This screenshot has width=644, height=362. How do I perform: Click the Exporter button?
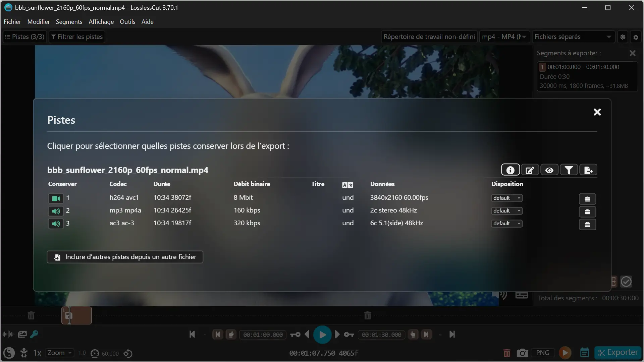tap(618, 353)
